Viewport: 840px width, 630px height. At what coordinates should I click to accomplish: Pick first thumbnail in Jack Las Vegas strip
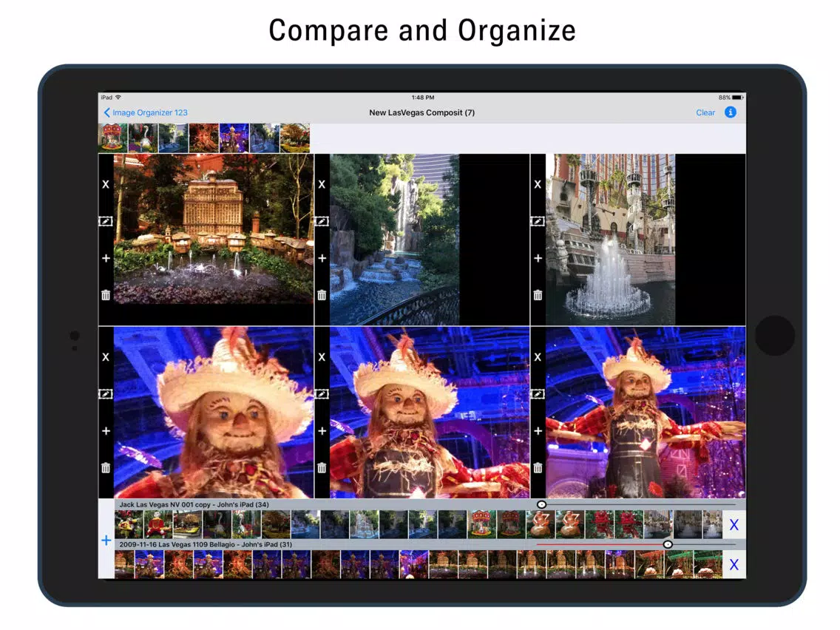pyautogui.click(x=129, y=524)
